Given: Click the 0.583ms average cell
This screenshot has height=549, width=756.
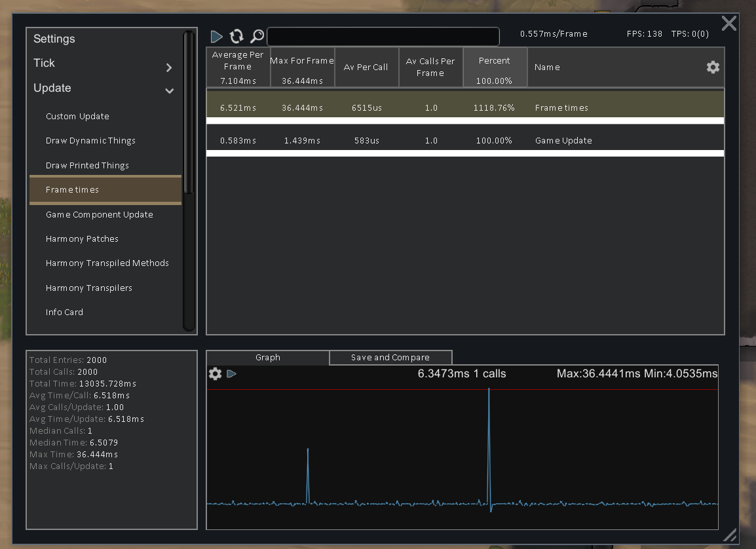Looking at the screenshot, I should [238, 141].
